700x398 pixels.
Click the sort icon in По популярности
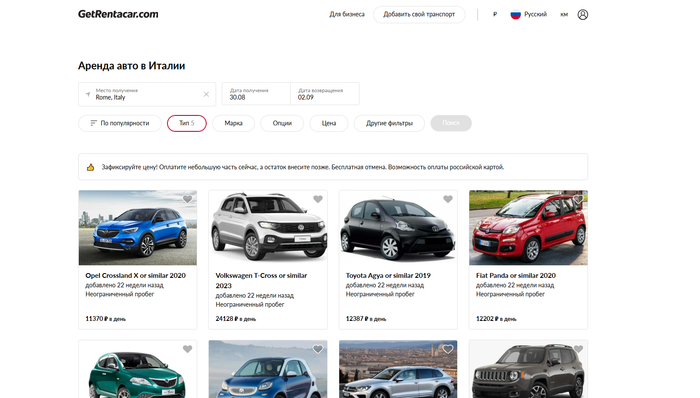93,123
